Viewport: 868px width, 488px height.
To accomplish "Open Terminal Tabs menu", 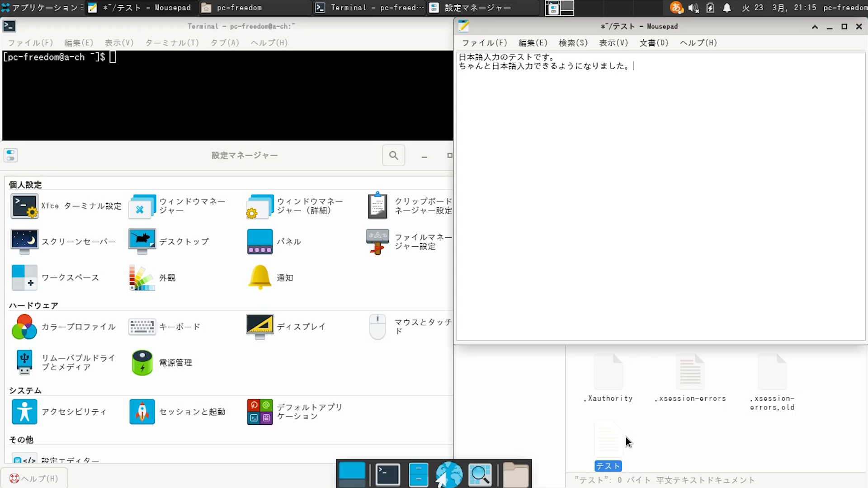I will point(225,43).
